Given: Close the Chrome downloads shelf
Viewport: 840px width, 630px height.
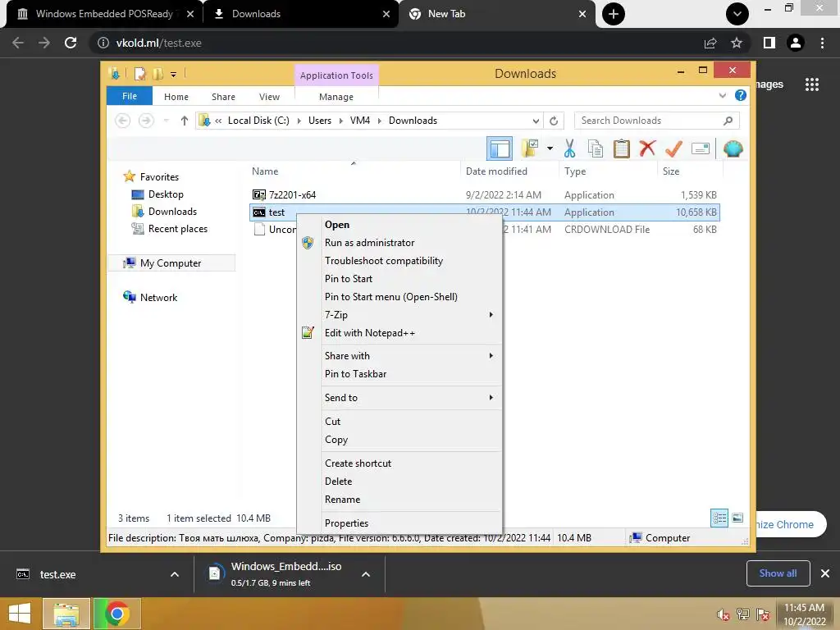Looking at the screenshot, I should (x=825, y=573).
